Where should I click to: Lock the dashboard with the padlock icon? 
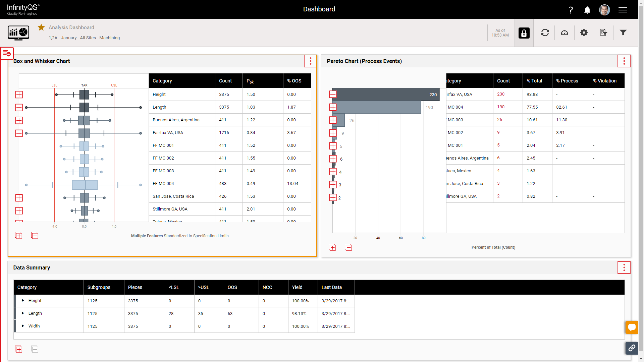[x=524, y=33]
